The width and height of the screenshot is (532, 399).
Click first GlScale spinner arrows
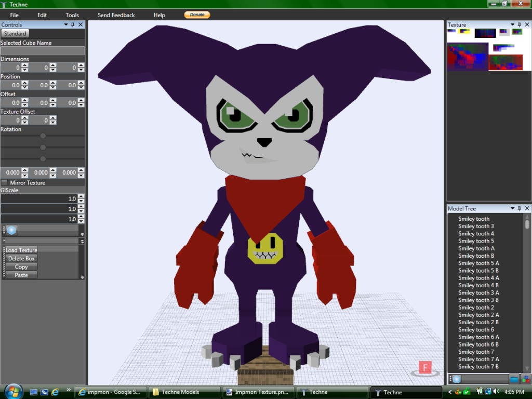click(81, 199)
